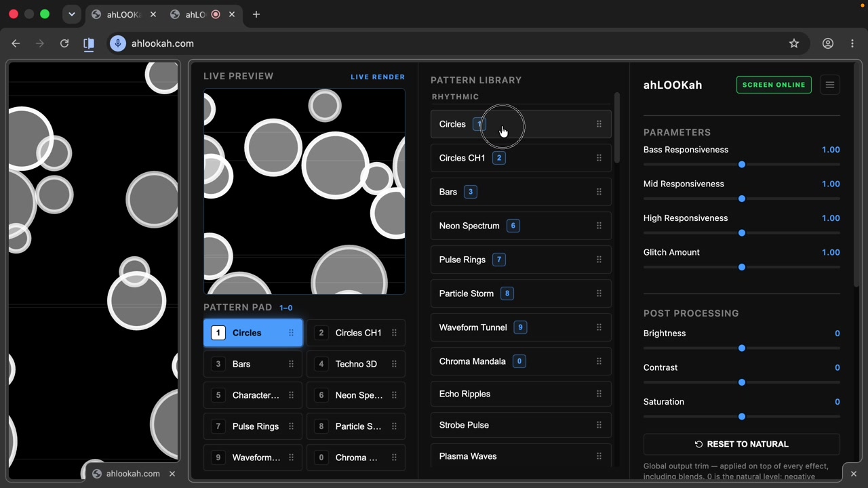Click the drag handle on Techno 3D pad

(x=394, y=364)
